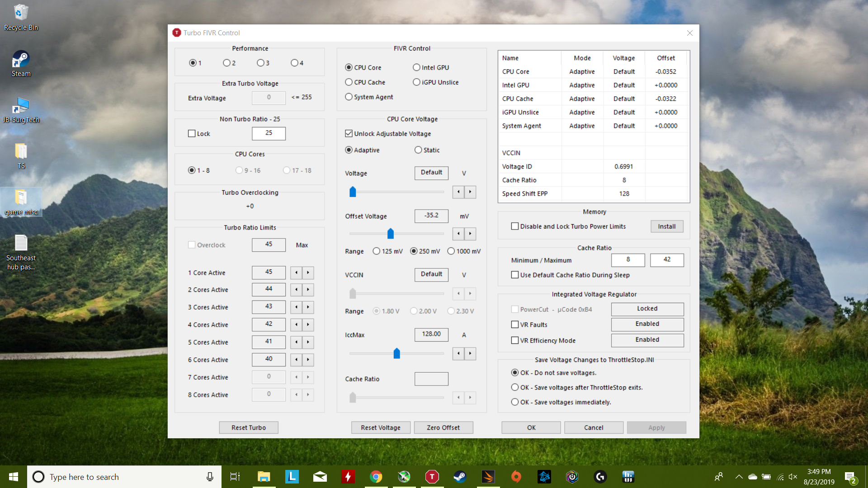Click the Memory Install button
Viewport: 868px width, 488px height.
pyautogui.click(x=667, y=226)
